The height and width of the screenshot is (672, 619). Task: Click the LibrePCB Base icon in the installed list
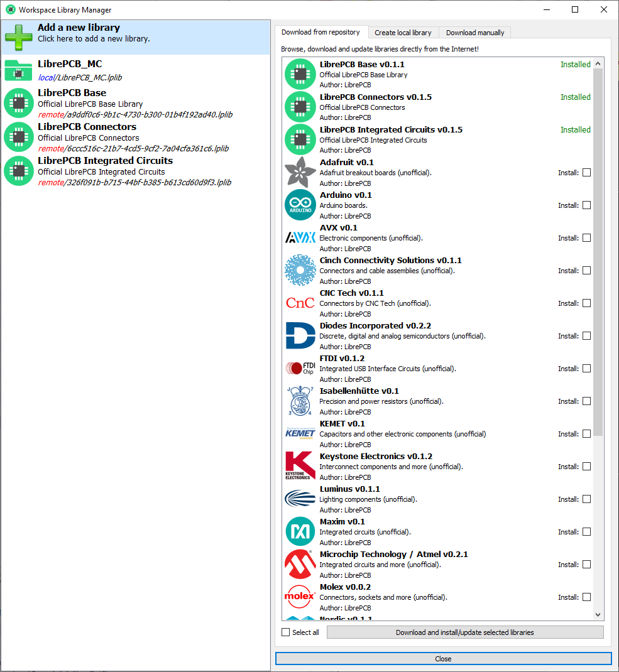pyautogui.click(x=18, y=103)
